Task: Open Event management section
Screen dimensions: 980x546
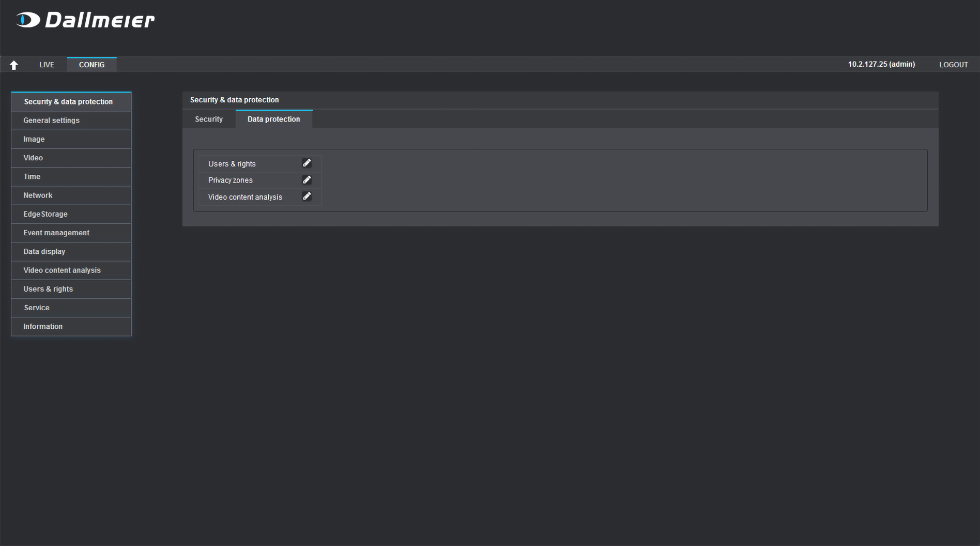Action: (56, 233)
